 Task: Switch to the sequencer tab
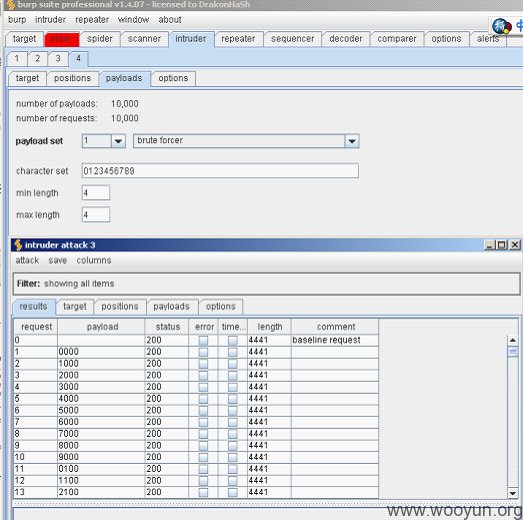[293, 39]
